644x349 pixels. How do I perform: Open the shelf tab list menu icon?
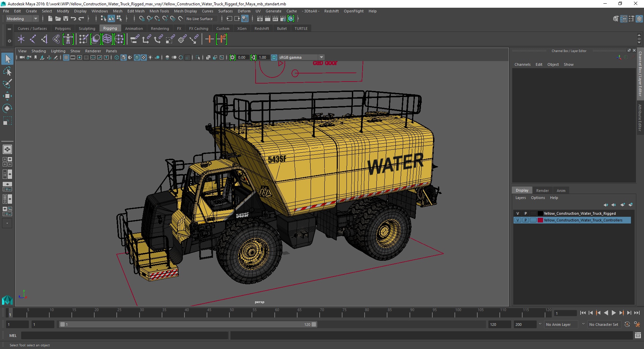(9, 29)
